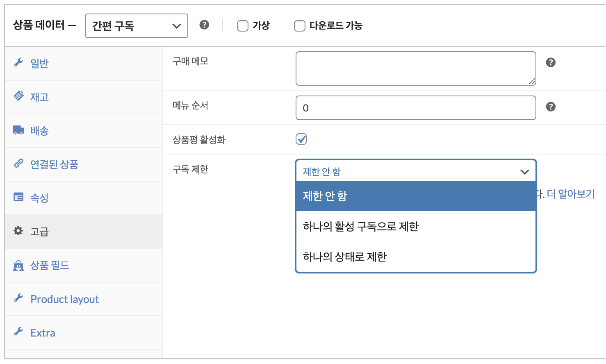This screenshot has width=606, height=364.
Task: Open the Extra tab
Action: pyautogui.click(x=84, y=332)
